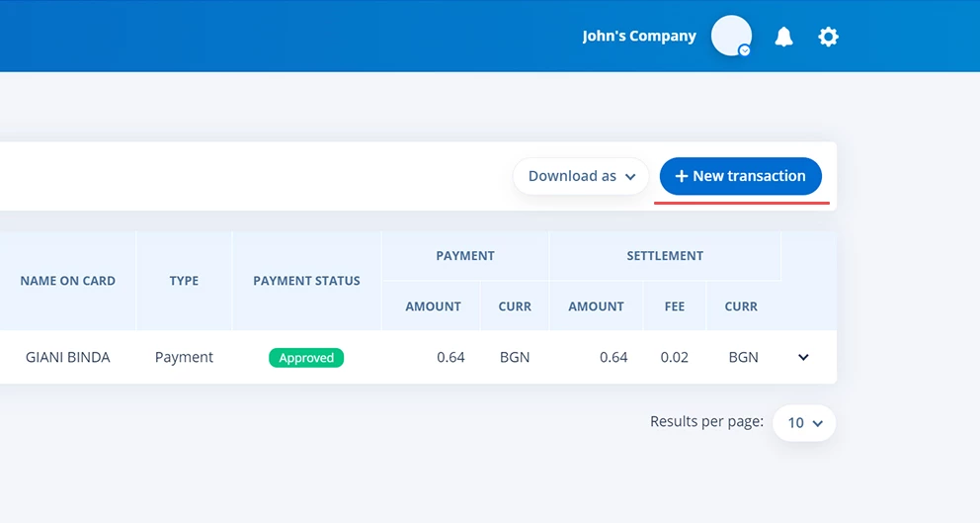This screenshot has width=980, height=523.
Task: Click the Fee column header
Action: pos(675,306)
